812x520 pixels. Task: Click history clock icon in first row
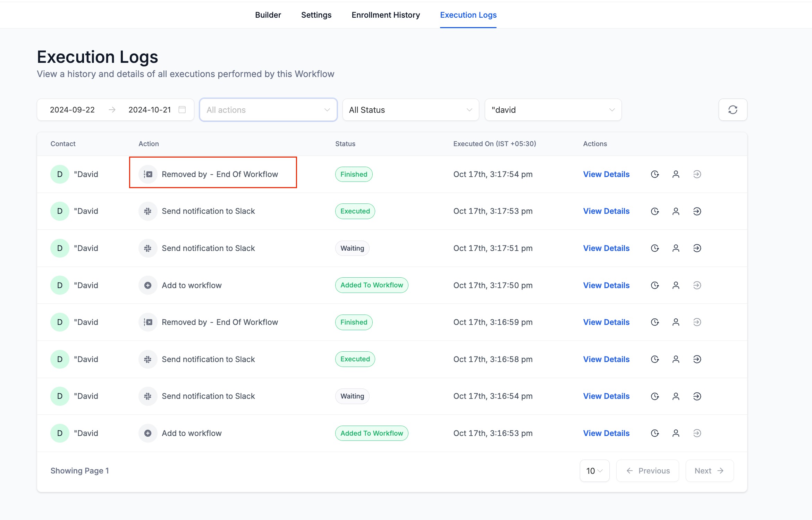point(654,174)
